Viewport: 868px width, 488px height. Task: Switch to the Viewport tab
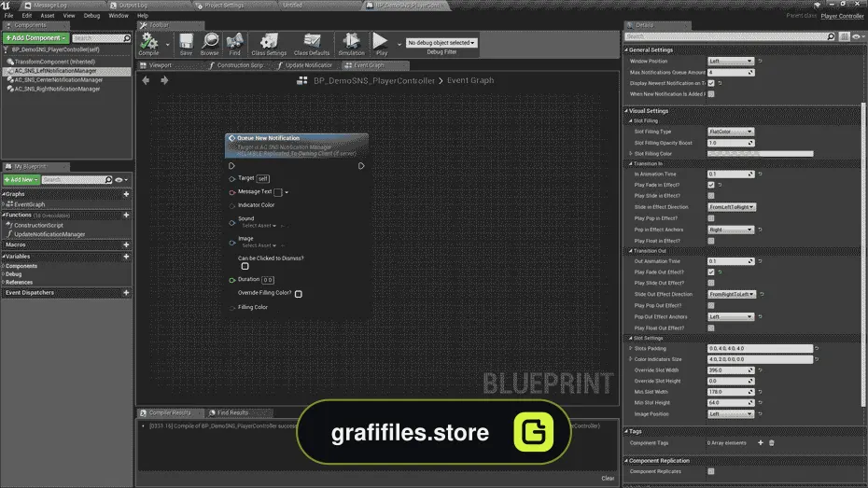(160, 65)
